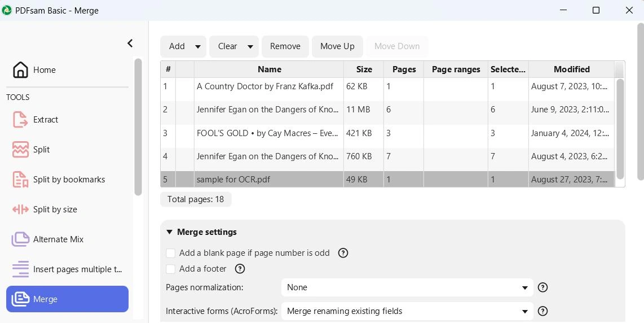
Task: Expand the Add button dropdown arrow
Action: click(x=198, y=46)
